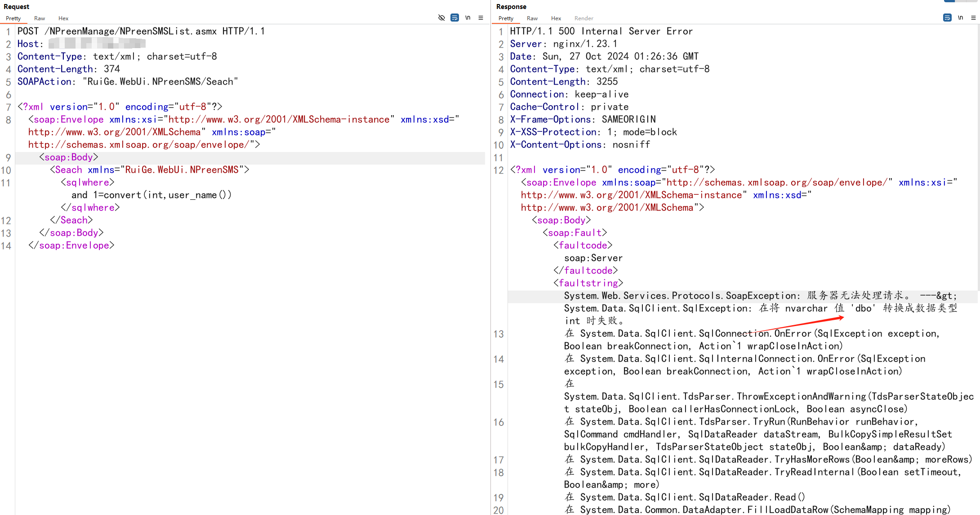The height and width of the screenshot is (515, 980).
Task: Select the Request Pretty tab
Action: click(13, 18)
